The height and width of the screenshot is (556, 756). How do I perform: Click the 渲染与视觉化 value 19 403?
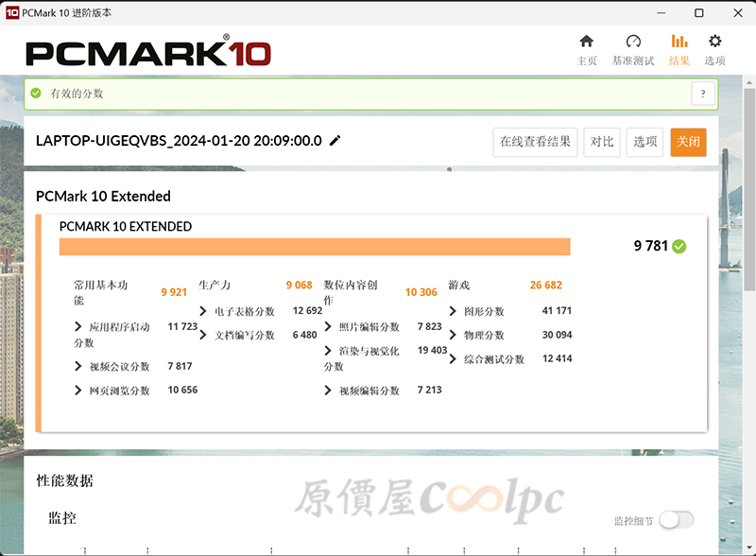[x=432, y=350]
